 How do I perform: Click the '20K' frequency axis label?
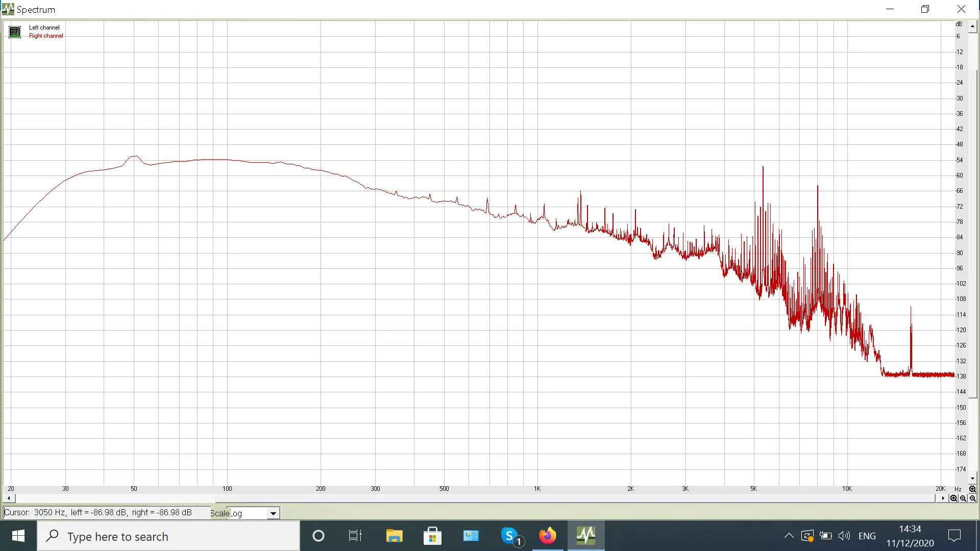(940, 489)
